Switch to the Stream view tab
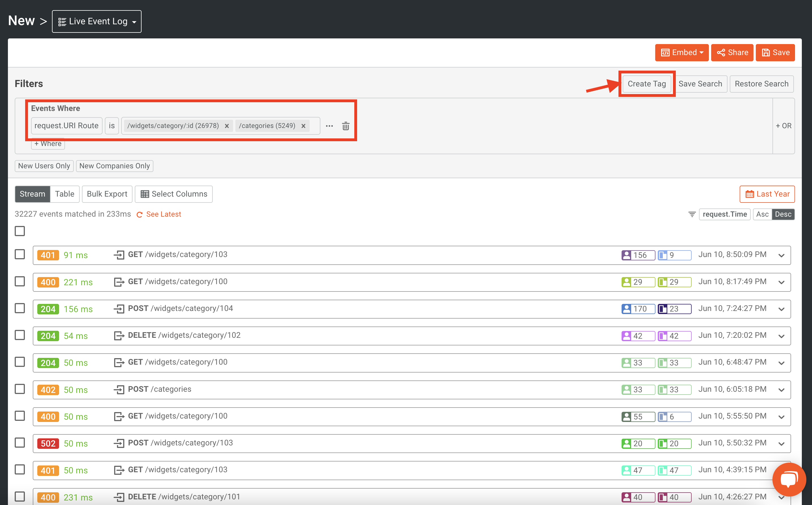812x505 pixels. (x=32, y=194)
